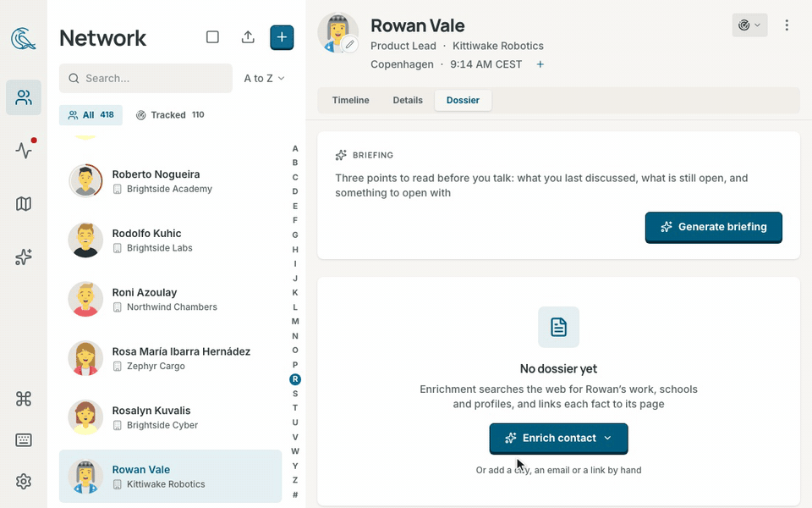Select contact Rowan Vale in list
Image resolution: width=812 pixels, height=508 pixels.
(170, 477)
